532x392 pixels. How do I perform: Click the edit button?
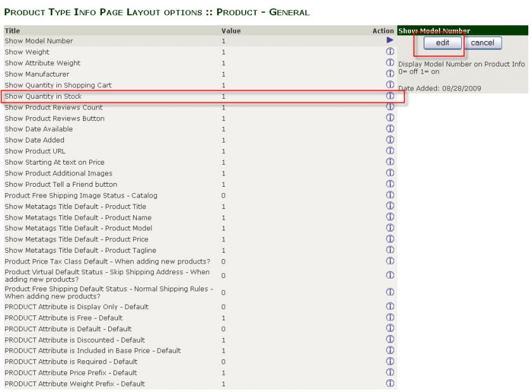[x=442, y=43]
